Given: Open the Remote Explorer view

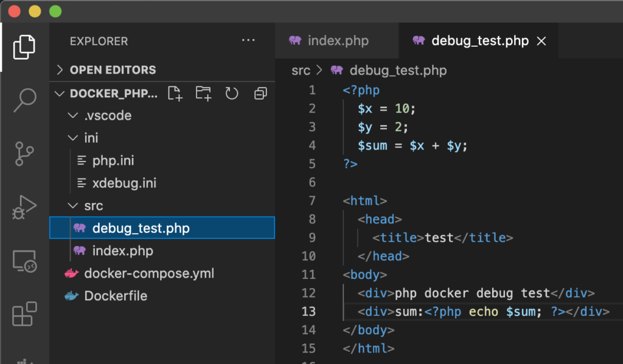Looking at the screenshot, I should [x=24, y=261].
